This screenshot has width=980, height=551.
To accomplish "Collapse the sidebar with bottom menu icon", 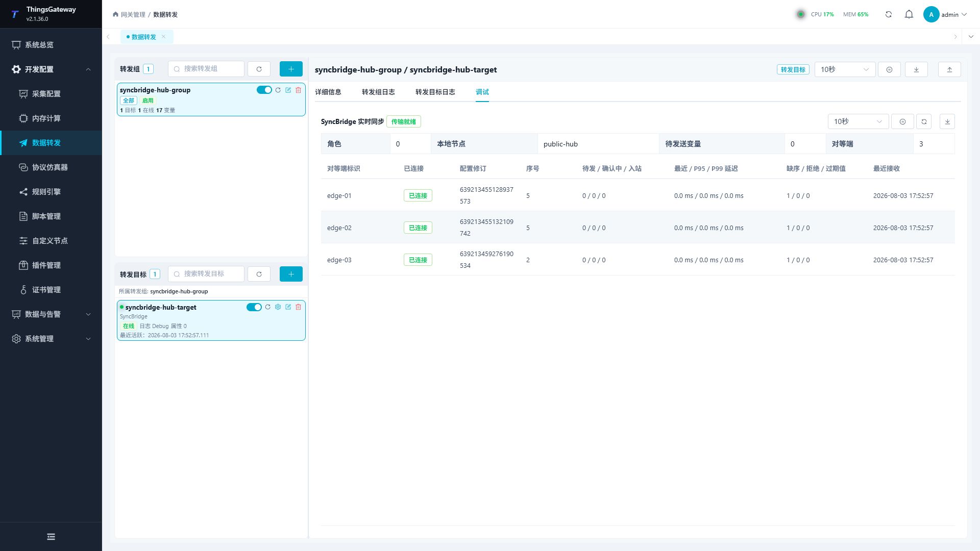I will 51,537.
